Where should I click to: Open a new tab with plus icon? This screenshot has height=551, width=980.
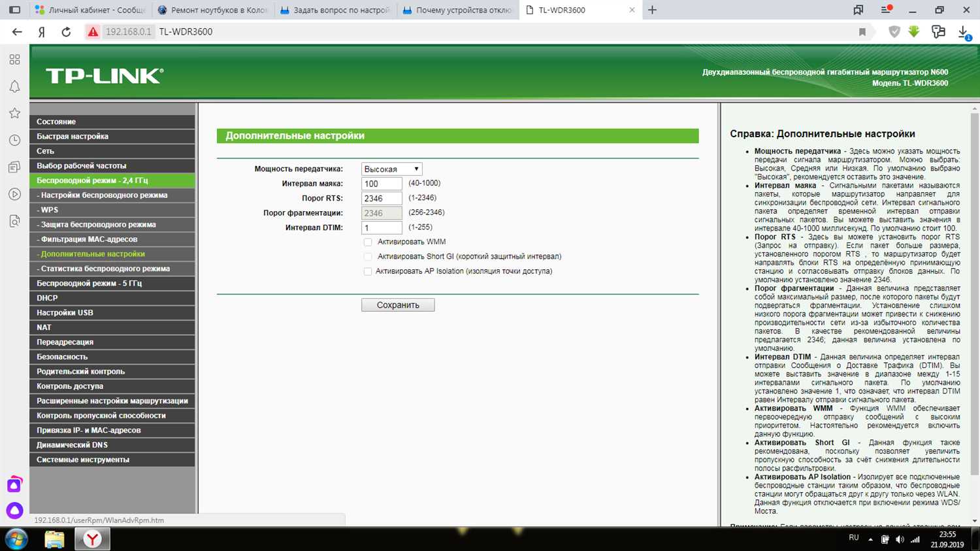652,10
